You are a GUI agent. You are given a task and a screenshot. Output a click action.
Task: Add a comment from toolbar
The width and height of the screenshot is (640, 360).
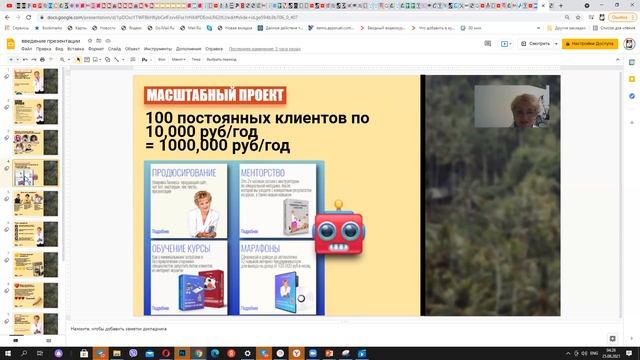(133, 60)
